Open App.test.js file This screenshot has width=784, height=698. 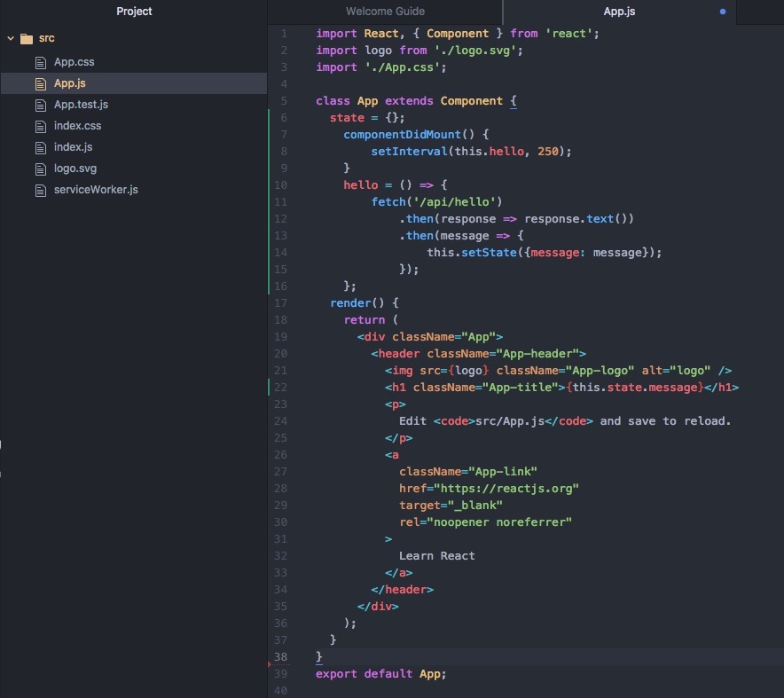(x=81, y=105)
